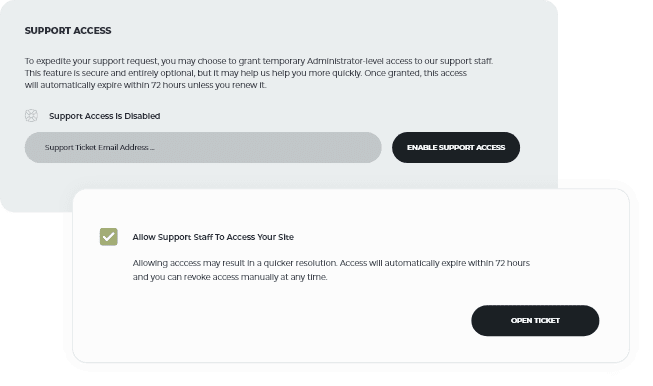The image size is (653, 386).
Task: Click the Enable Support Access button
Action: click(456, 147)
